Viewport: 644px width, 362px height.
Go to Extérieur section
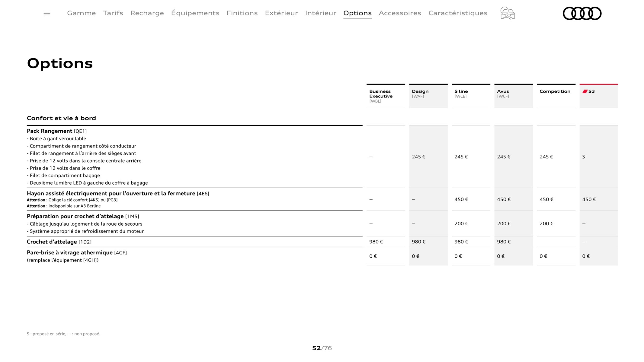pyautogui.click(x=281, y=13)
